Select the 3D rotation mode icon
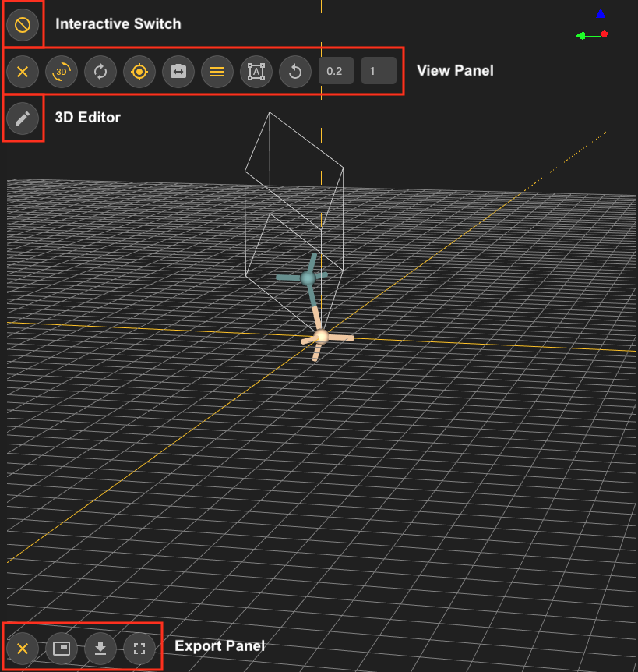Image resolution: width=638 pixels, height=672 pixels. pyautogui.click(x=62, y=72)
